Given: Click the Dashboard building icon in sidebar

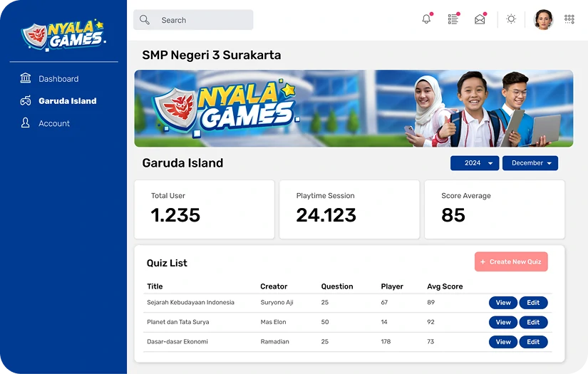Looking at the screenshot, I should click(x=26, y=78).
